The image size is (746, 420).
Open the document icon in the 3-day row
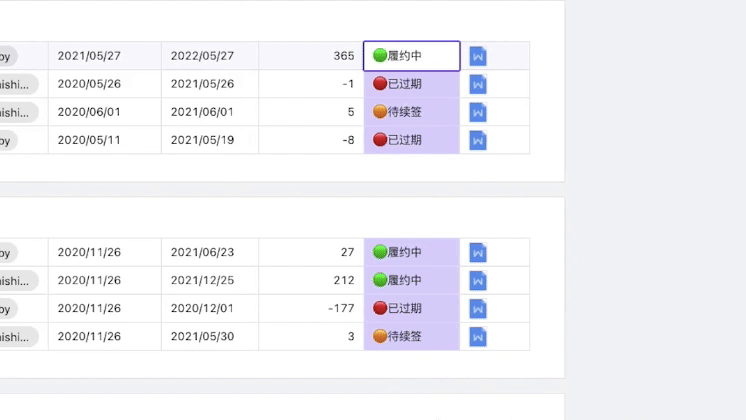[x=478, y=336]
